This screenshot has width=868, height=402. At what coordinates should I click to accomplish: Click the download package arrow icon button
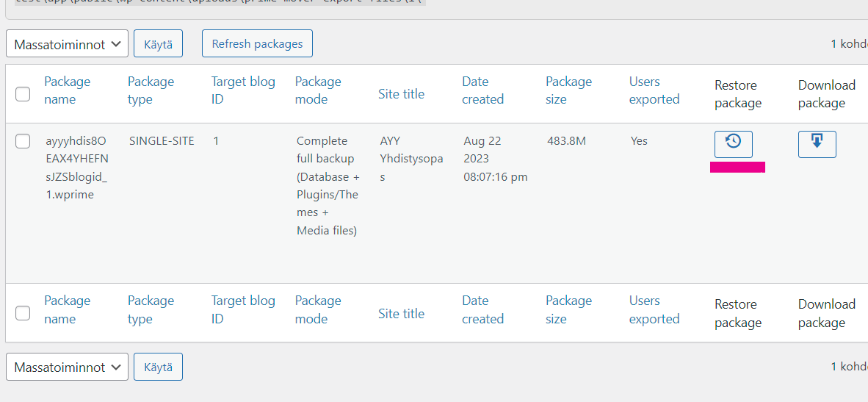tap(817, 144)
